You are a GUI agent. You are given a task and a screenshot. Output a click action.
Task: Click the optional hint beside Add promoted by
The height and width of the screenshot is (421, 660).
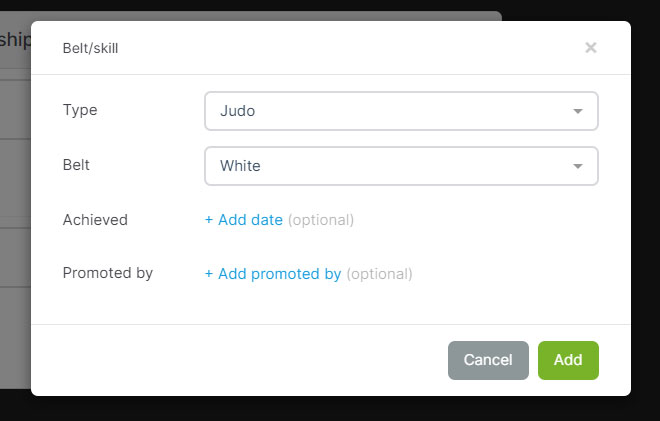point(379,274)
